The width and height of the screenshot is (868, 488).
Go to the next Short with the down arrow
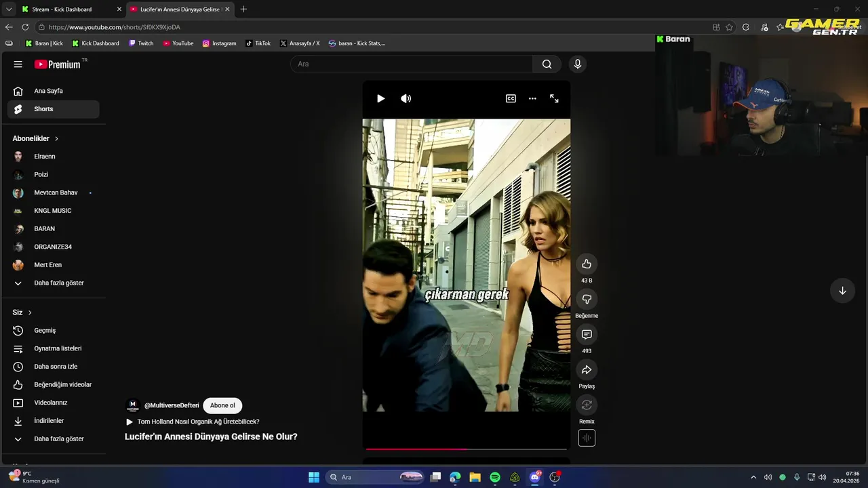pyautogui.click(x=842, y=291)
